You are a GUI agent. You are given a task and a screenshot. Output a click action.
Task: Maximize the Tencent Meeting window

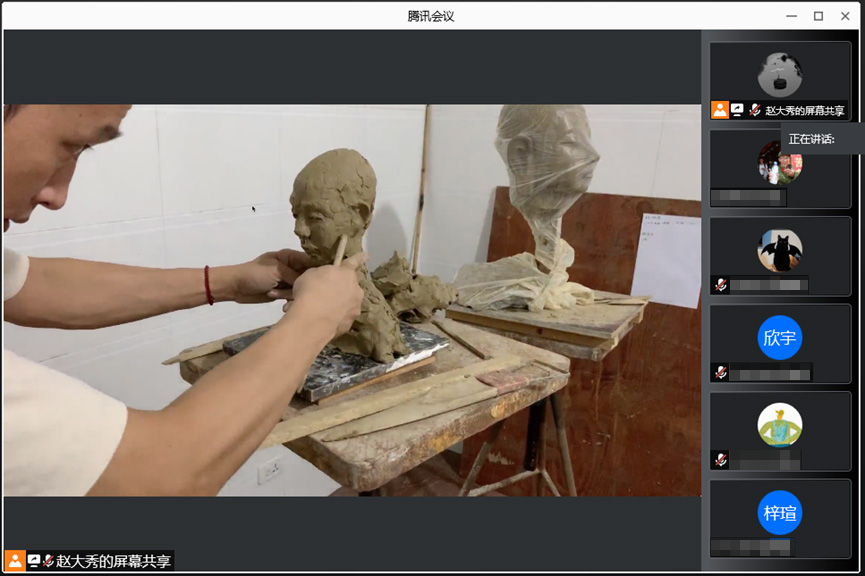(x=818, y=16)
